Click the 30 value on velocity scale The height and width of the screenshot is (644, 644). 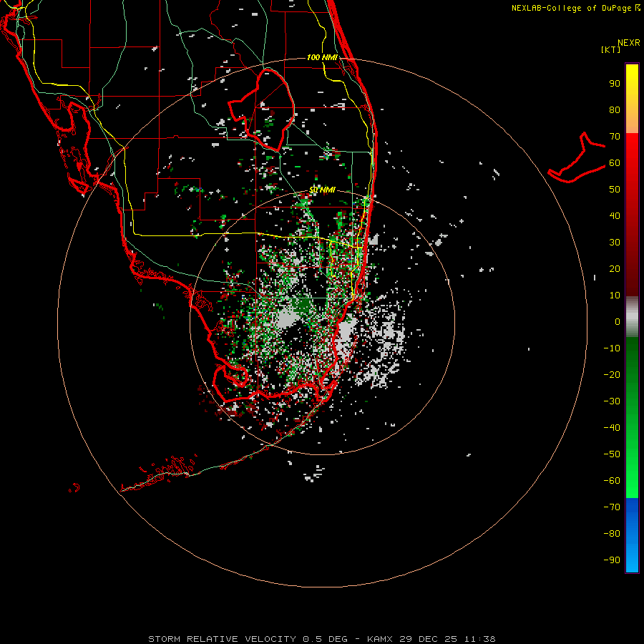tap(615, 243)
